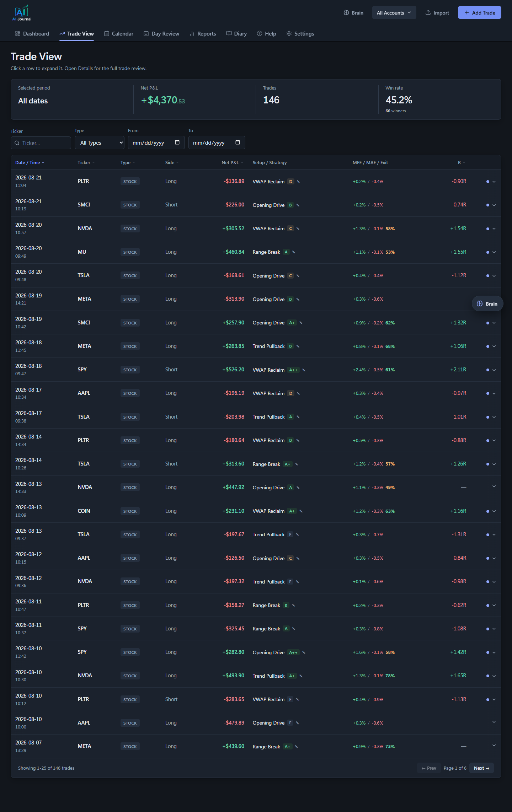Click pencil icon on AAPL -$126.50 row
This screenshot has width=512, height=812.
click(x=298, y=558)
